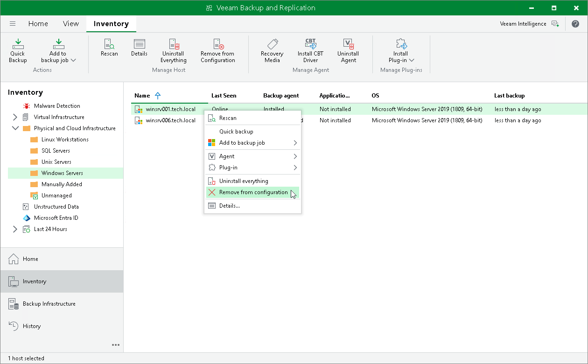
Task: Go to Backup Infrastructure view
Action: click(x=62, y=304)
